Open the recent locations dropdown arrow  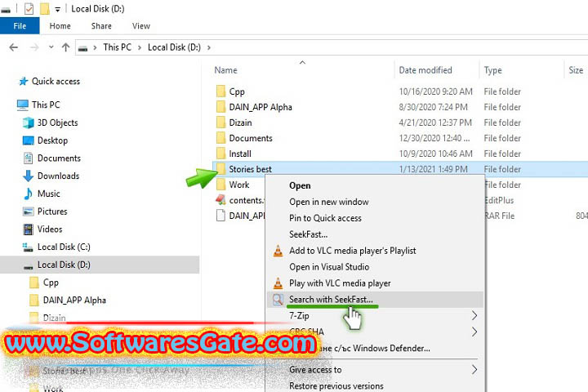click(51, 47)
